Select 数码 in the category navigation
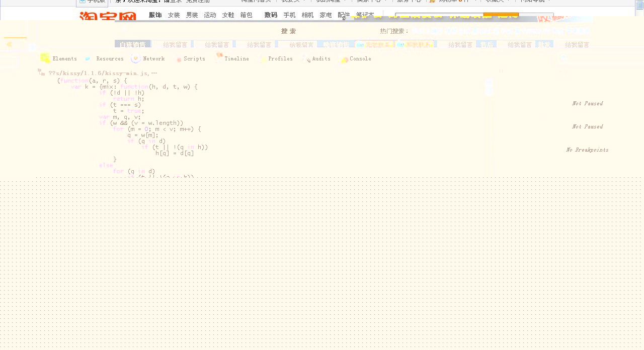This screenshot has width=644, height=350. point(271,15)
